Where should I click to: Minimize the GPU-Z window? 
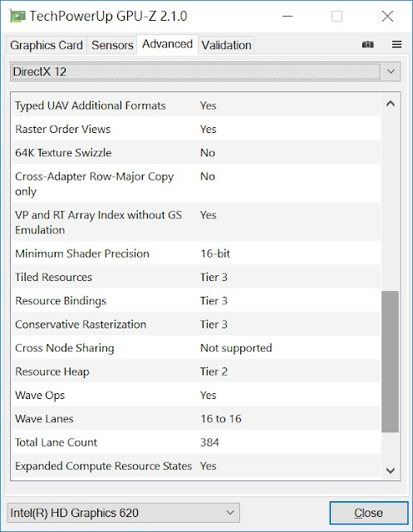pos(288,16)
